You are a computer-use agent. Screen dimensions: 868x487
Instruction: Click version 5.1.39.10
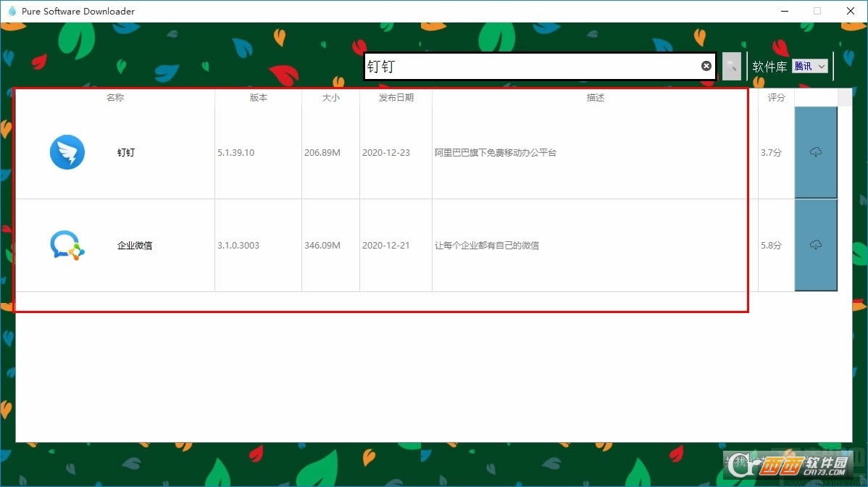tap(235, 153)
